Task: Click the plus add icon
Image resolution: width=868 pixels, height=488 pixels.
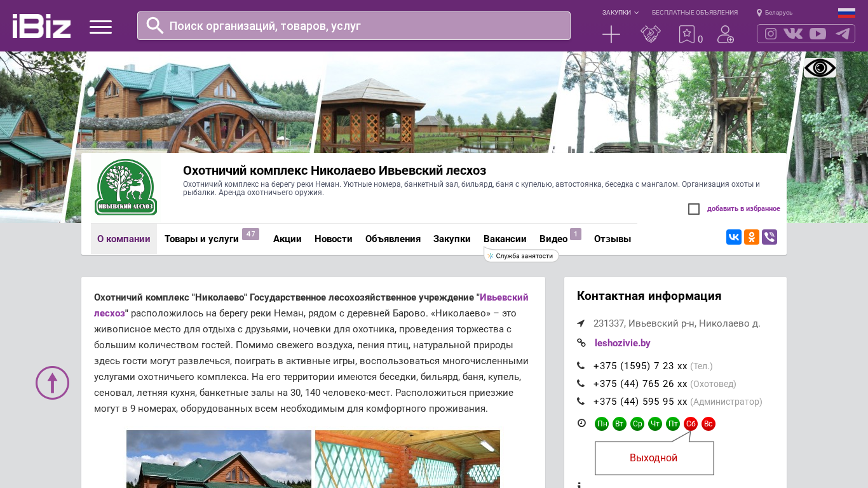Action: tap(611, 34)
